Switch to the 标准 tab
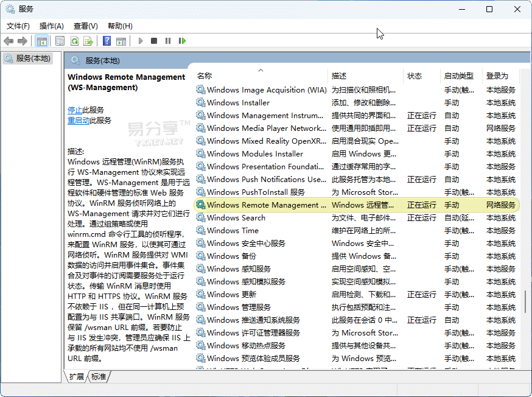The width and height of the screenshot is (532, 397). click(99, 377)
